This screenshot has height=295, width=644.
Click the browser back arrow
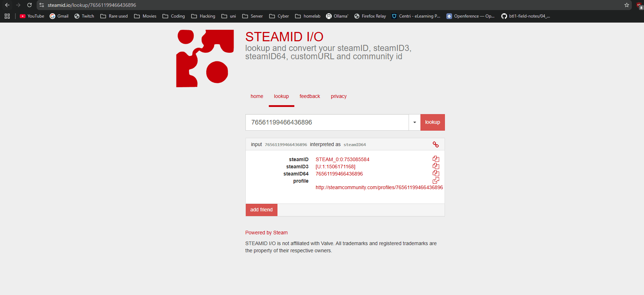point(7,5)
